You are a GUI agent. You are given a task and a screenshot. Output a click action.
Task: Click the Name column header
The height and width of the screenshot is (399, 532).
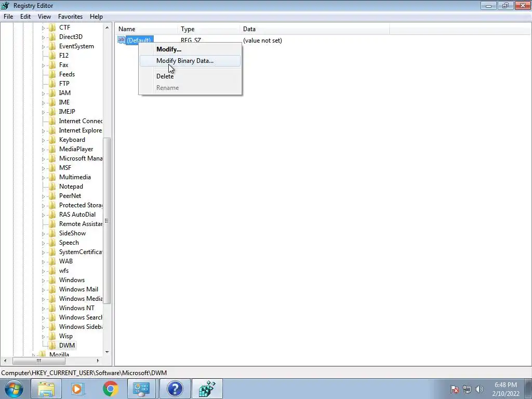pyautogui.click(x=146, y=29)
